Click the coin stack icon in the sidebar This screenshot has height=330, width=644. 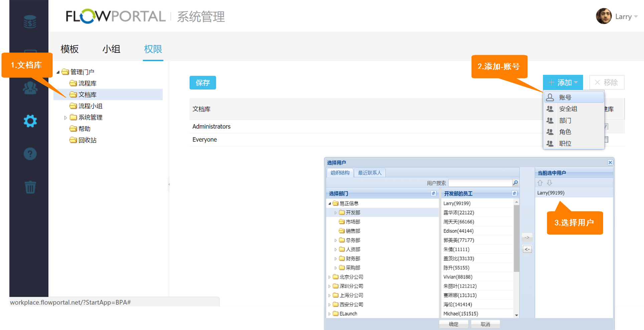(30, 22)
